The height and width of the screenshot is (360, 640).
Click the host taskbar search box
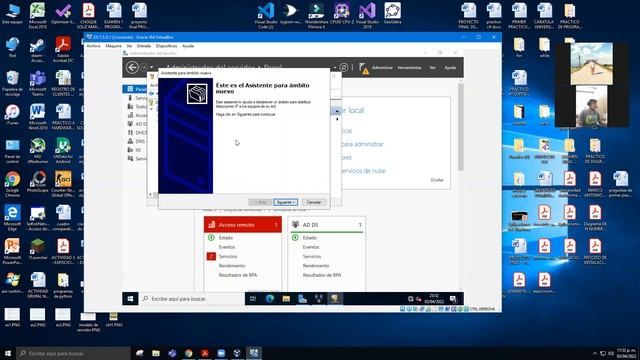pos(73,353)
